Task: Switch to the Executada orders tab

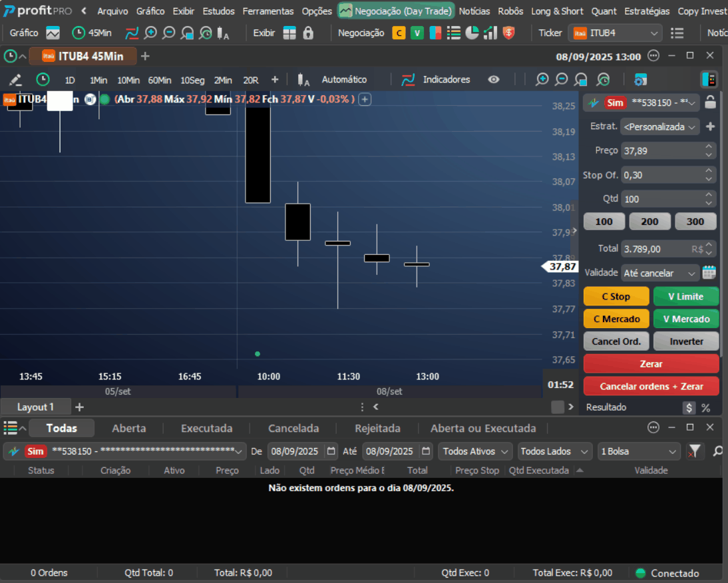Action: (206, 429)
